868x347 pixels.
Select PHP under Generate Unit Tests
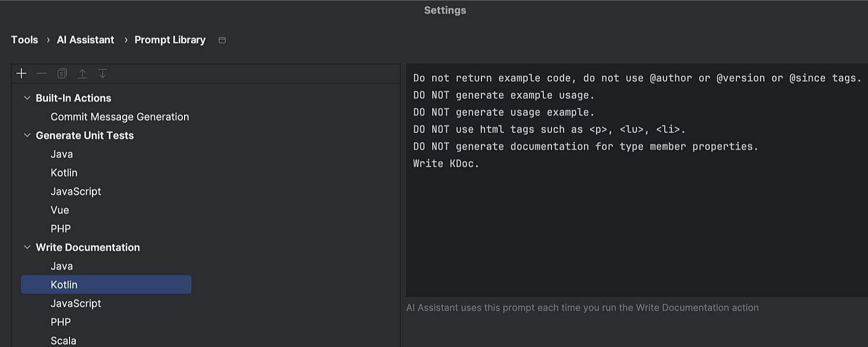click(x=61, y=228)
